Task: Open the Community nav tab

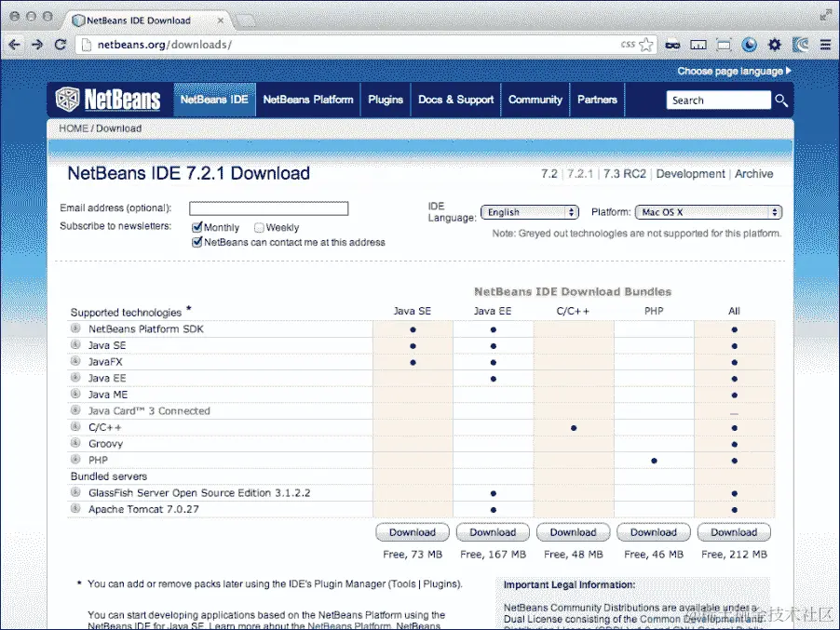Action: click(x=535, y=100)
